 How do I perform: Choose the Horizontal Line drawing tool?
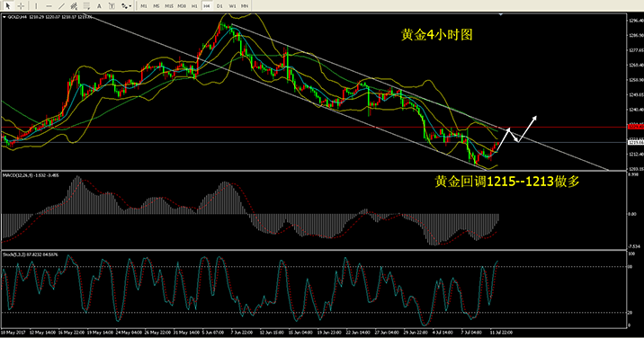(49, 5)
